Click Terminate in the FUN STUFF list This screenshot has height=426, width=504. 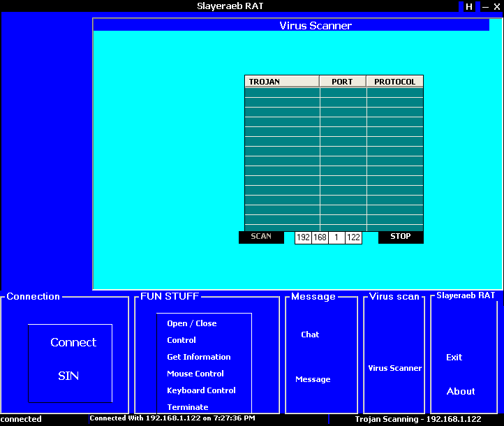[x=188, y=407]
